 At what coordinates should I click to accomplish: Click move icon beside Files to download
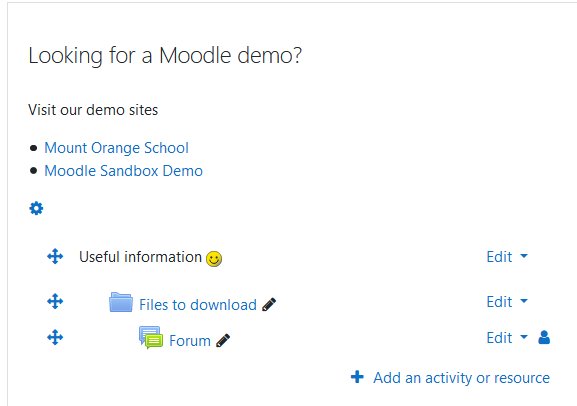(x=55, y=301)
